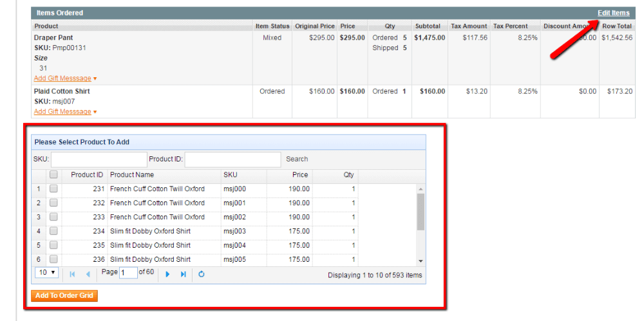The height and width of the screenshot is (321, 644).
Task: Sort grid by Price column header
Action: [x=299, y=175]
